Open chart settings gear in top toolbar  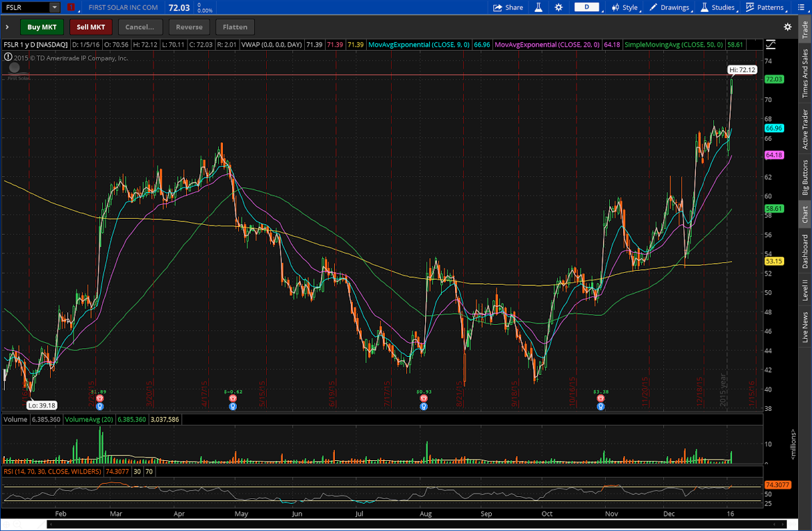click(x=558, y=8)
